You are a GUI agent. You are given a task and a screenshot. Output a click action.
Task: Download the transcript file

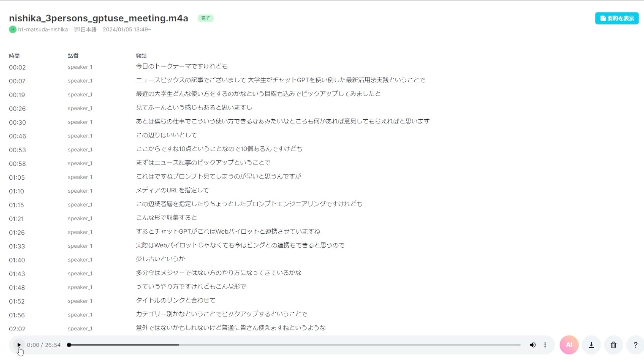click(591, 345)
